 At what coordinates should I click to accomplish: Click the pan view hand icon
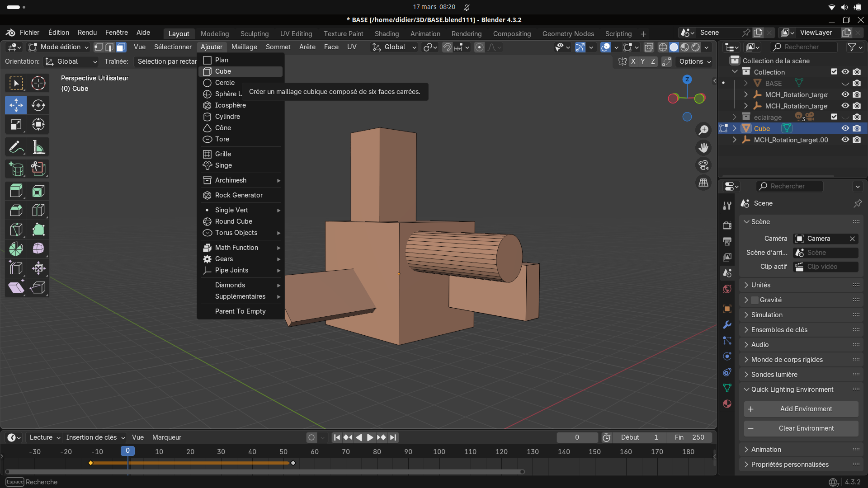click(703, 148)
